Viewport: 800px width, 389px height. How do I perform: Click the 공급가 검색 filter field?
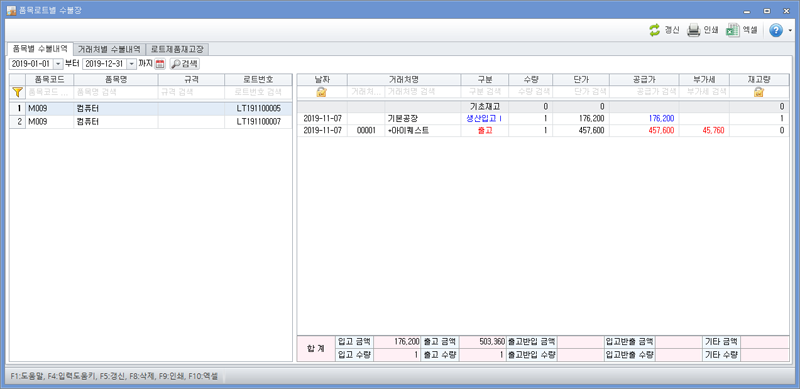point(644,92)
